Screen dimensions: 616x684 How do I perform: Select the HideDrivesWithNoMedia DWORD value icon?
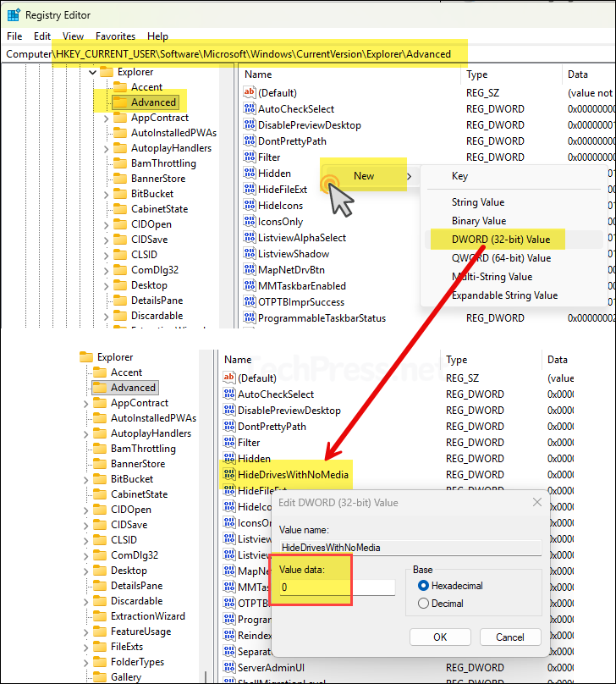[229, 475]
